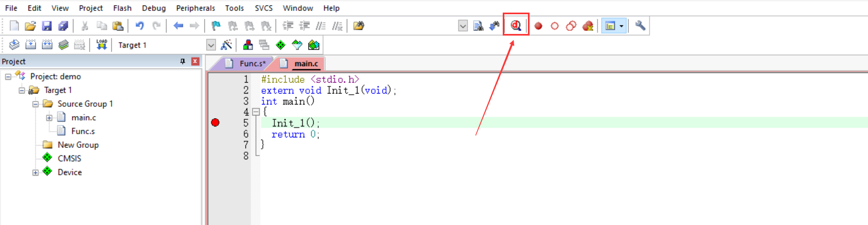Save all open files
The image size is (868, 225).
[64, 26]
